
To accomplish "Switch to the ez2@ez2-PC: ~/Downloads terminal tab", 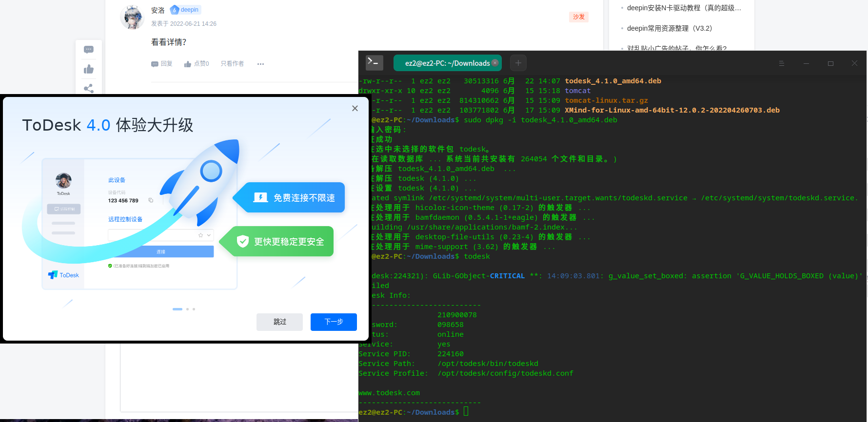I will click(447, 63).
